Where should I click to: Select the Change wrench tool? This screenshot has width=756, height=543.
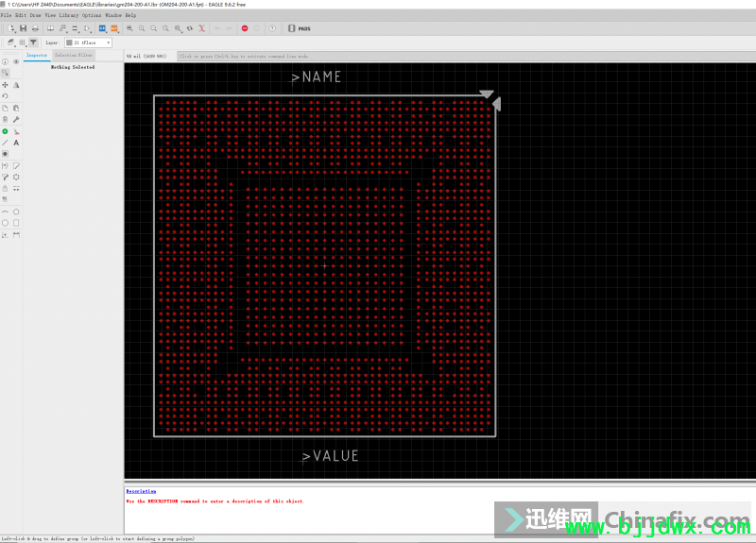(16, 119)
